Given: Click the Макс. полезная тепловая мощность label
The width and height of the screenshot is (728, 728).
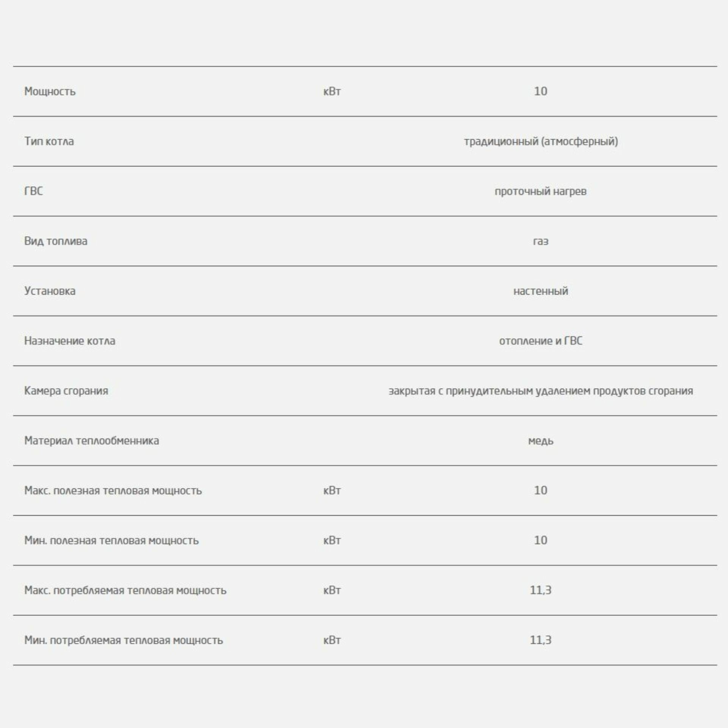Looking at the screenshot, I should [113, 491].
